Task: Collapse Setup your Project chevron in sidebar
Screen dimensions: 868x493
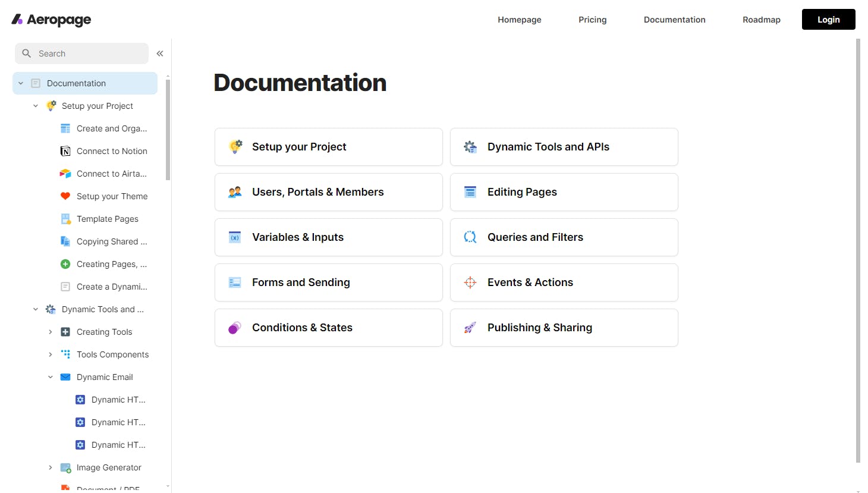Action: 36,106
